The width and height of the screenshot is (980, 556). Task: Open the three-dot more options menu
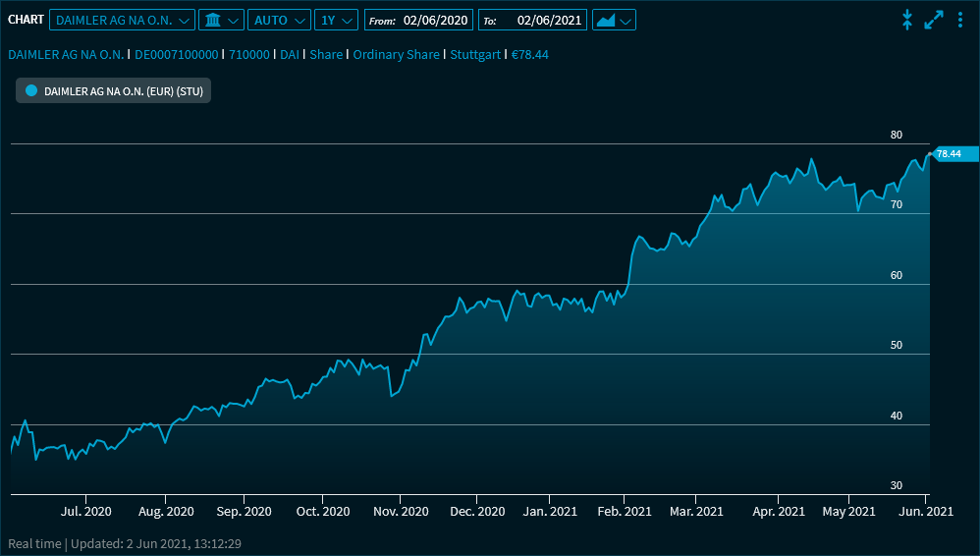click(960, 20)
